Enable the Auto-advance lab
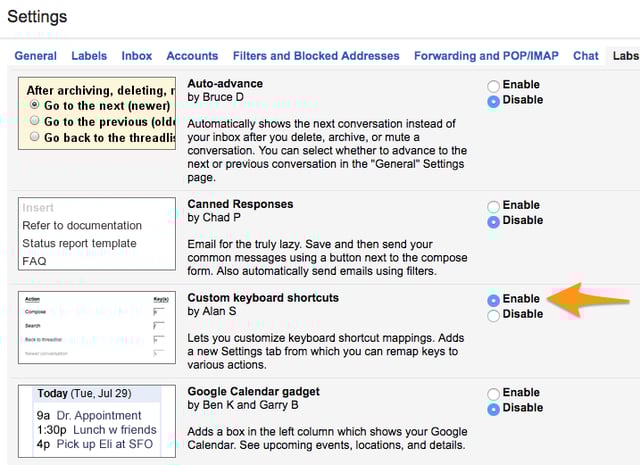The width and height of the screenshot is (640, 465). [493, 86]
